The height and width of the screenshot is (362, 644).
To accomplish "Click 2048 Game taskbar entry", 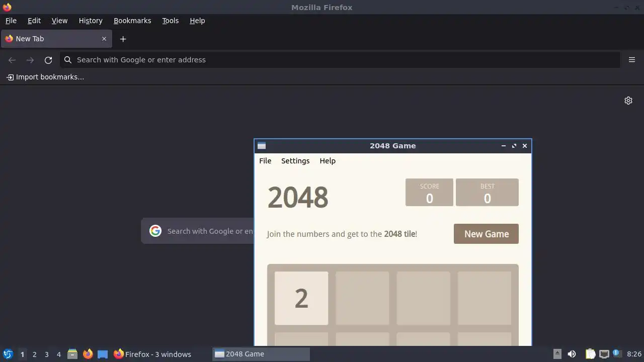I will [261, 354].
